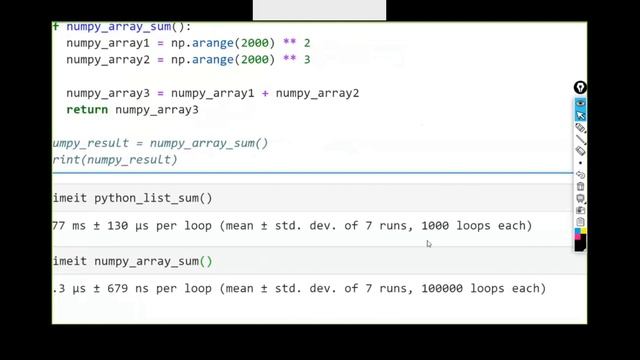Click the 'numpy_array_sum():' function definition line
The height and width of the screenshot is (360, 640).
click(122, 27)
